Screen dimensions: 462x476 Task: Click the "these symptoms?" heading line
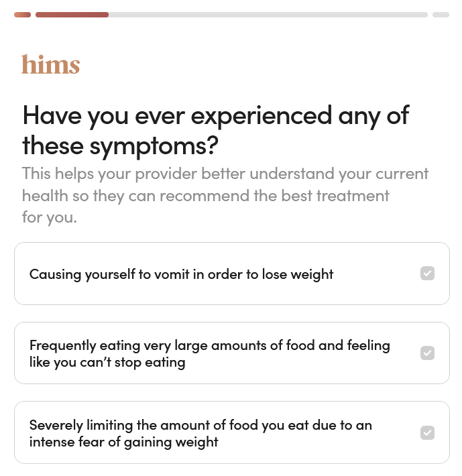pyautogui.click(x=120, y=145)
